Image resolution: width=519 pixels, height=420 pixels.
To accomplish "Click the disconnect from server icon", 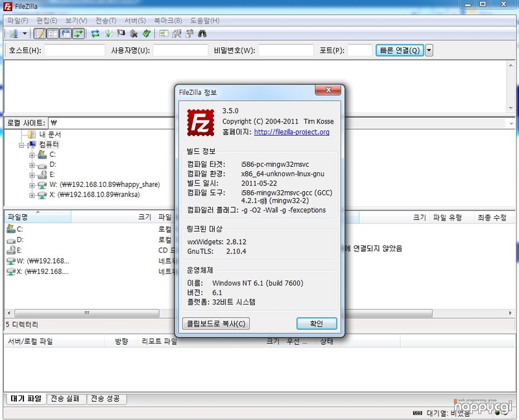I will (134, 34).
